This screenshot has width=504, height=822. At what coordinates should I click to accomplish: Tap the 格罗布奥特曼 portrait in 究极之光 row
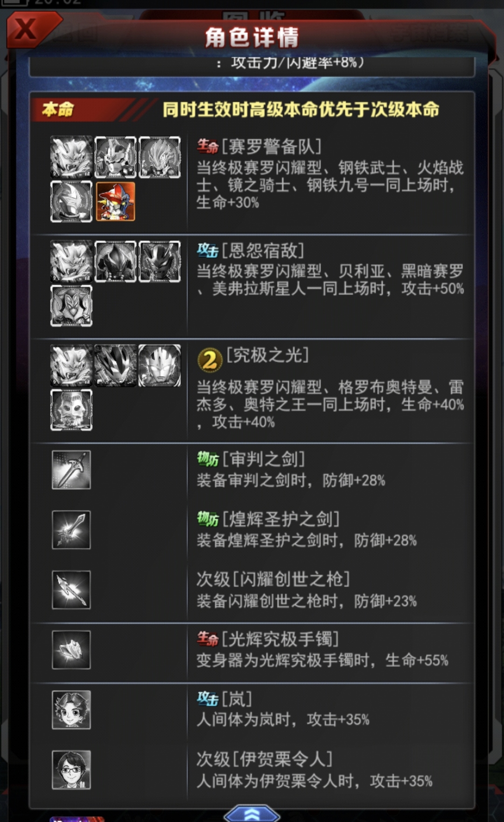pyautogui.click(x=116, y=366)
